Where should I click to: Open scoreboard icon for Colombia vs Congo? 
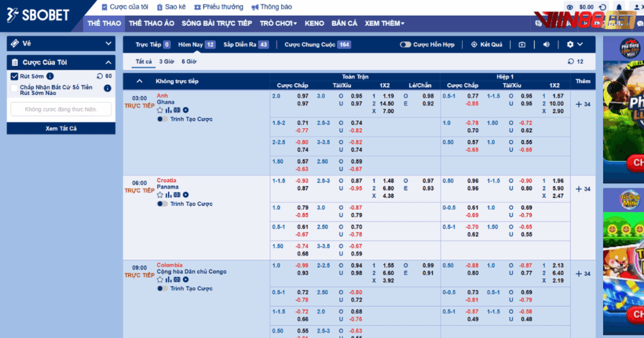(177, 280)
